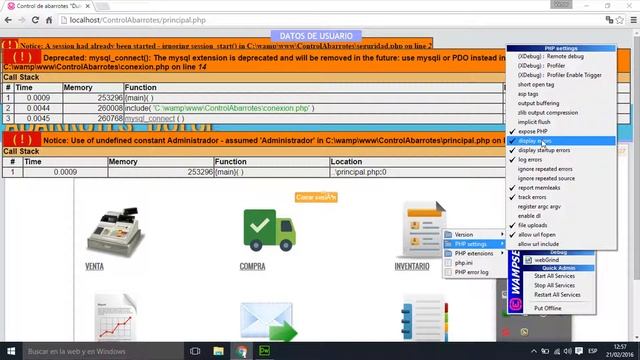
Task: Open the Windows Start menu
Action: point(11,351)
